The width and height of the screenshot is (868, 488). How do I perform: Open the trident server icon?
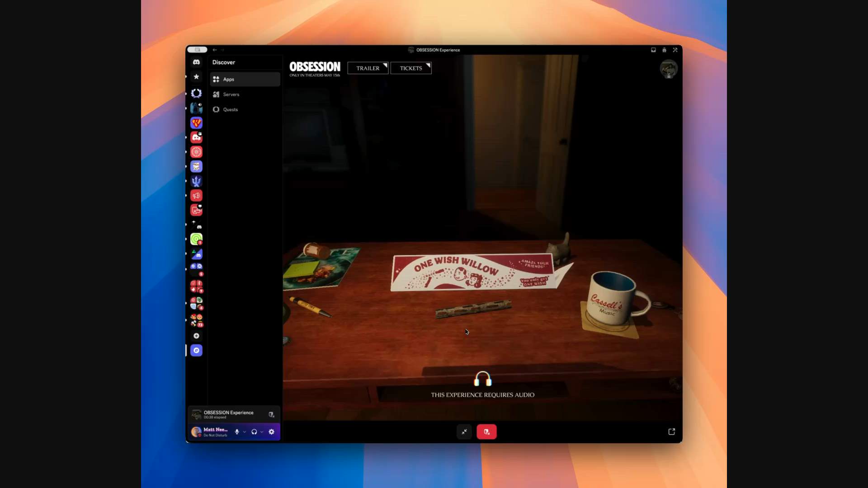pyautogui.click(x=196, y=181)
